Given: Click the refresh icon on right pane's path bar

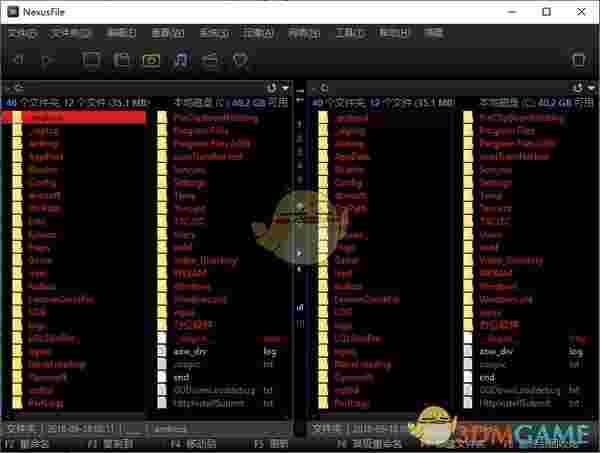Looking at the screenshot, I should 578,88.
